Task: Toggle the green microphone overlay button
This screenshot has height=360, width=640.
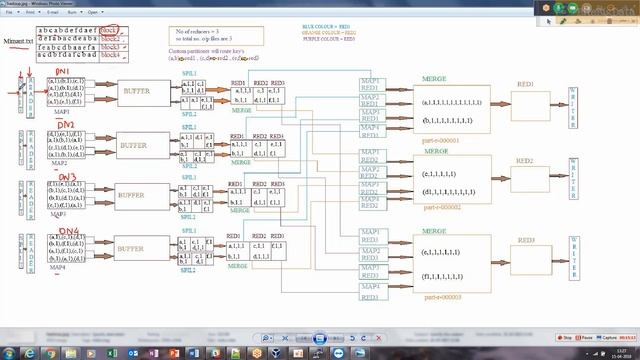Action: tap(559, 8)
